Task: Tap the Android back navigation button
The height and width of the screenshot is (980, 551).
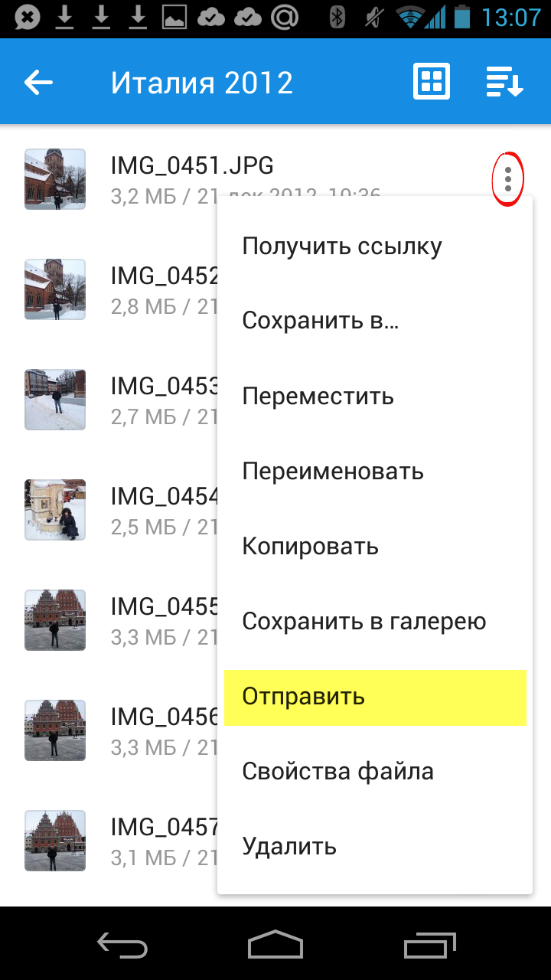Action: (122, 943)
